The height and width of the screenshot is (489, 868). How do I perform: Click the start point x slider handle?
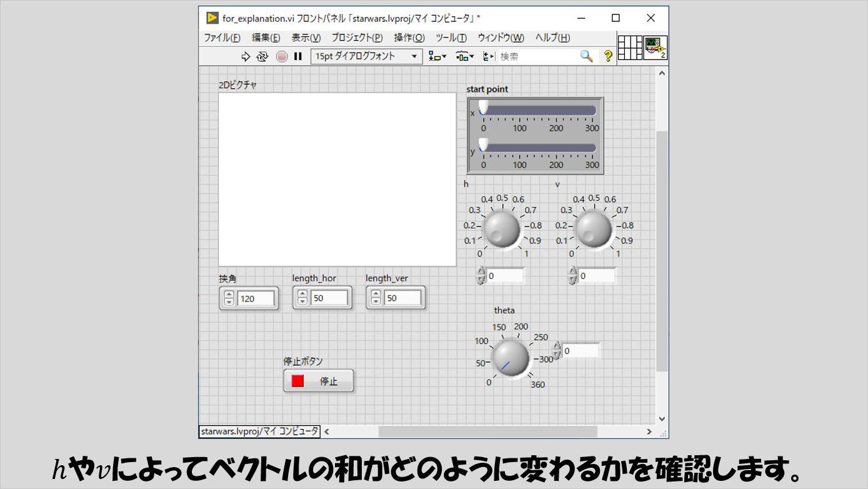(x=483, y=108)
